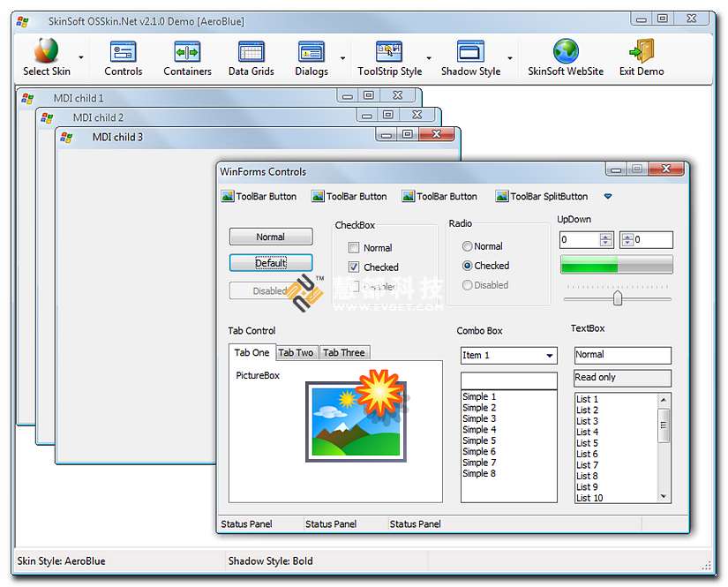Click the Exit Demo door icon

pyautogui.click(x=642, y=50)
